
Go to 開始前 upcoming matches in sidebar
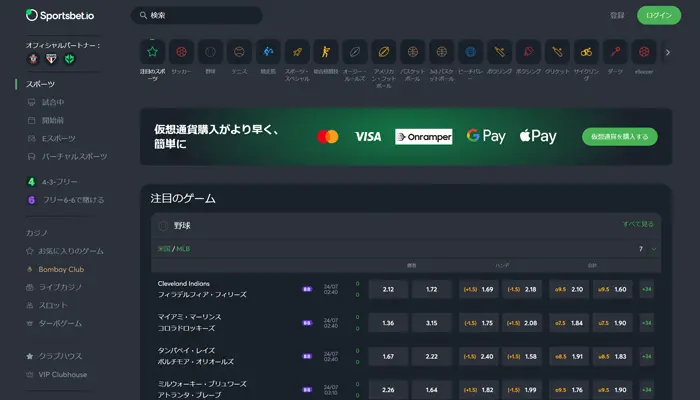tap(46, 120)
